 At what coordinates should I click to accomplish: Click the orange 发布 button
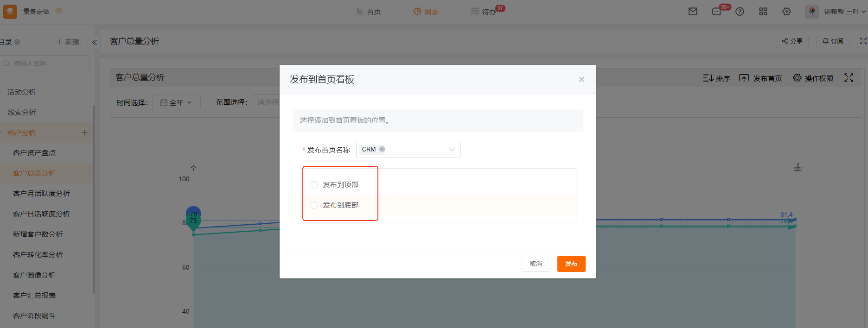click(571, 264)
